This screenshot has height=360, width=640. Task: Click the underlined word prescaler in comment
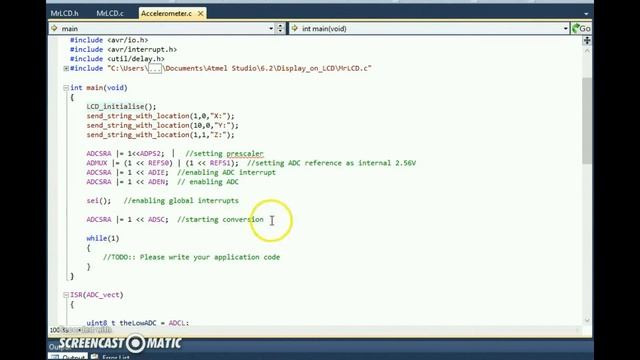coord(245,153)
